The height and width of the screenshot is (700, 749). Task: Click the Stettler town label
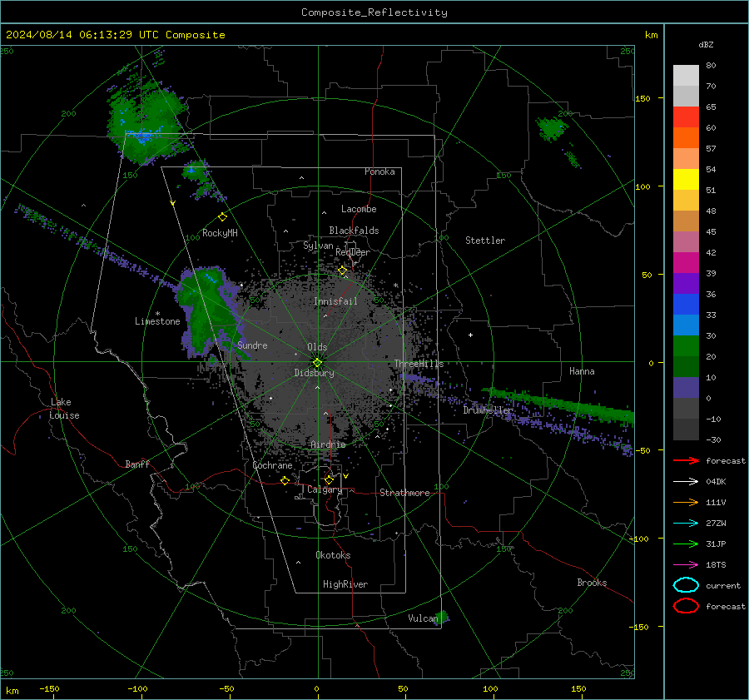(485, 241)
